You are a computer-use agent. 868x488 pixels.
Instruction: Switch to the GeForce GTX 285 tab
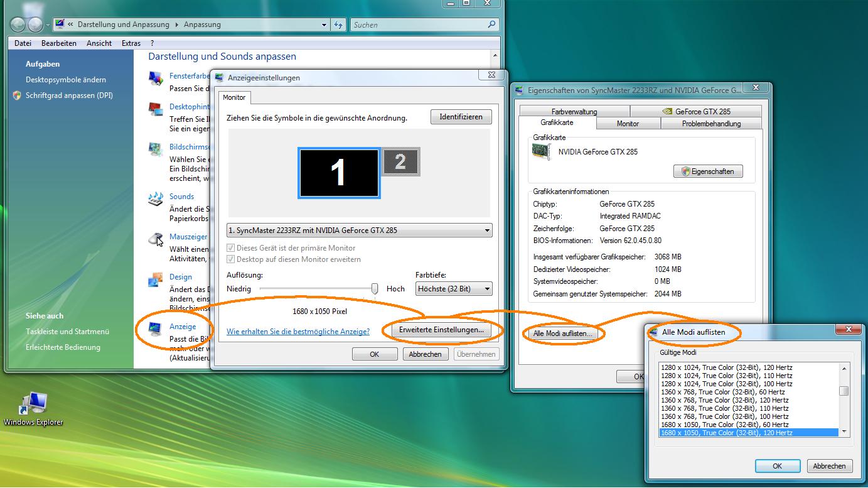(696, 111)
